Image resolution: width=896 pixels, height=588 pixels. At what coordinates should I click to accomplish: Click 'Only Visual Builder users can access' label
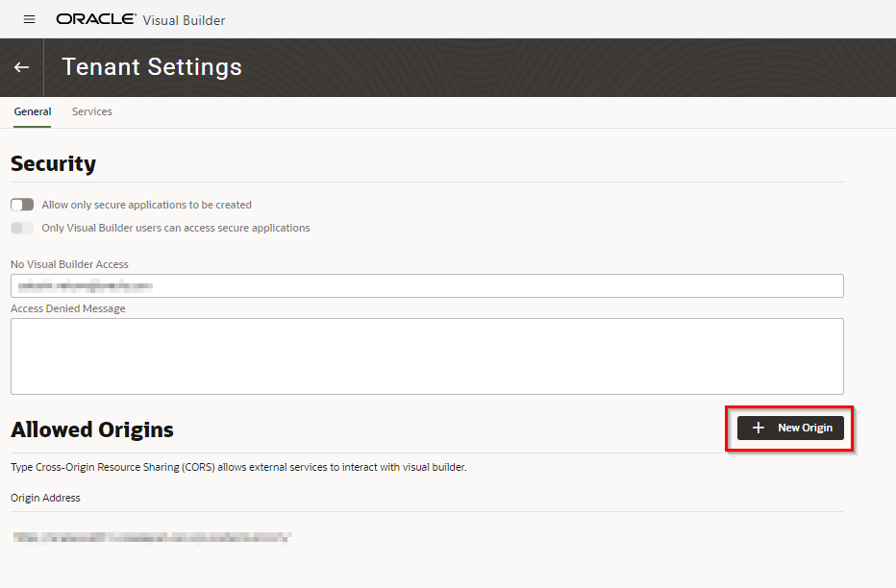(176, 228)
